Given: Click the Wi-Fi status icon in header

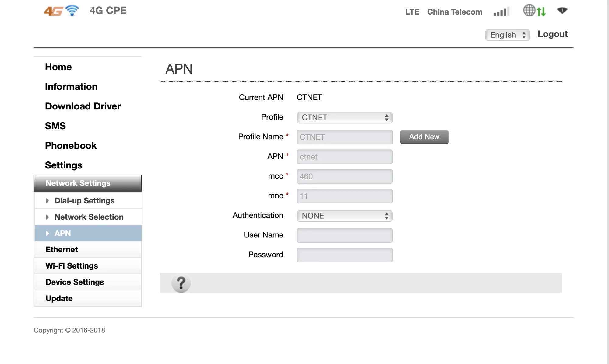Looking at the screenshot, I should pyautogui.click(x=562, y=11).
